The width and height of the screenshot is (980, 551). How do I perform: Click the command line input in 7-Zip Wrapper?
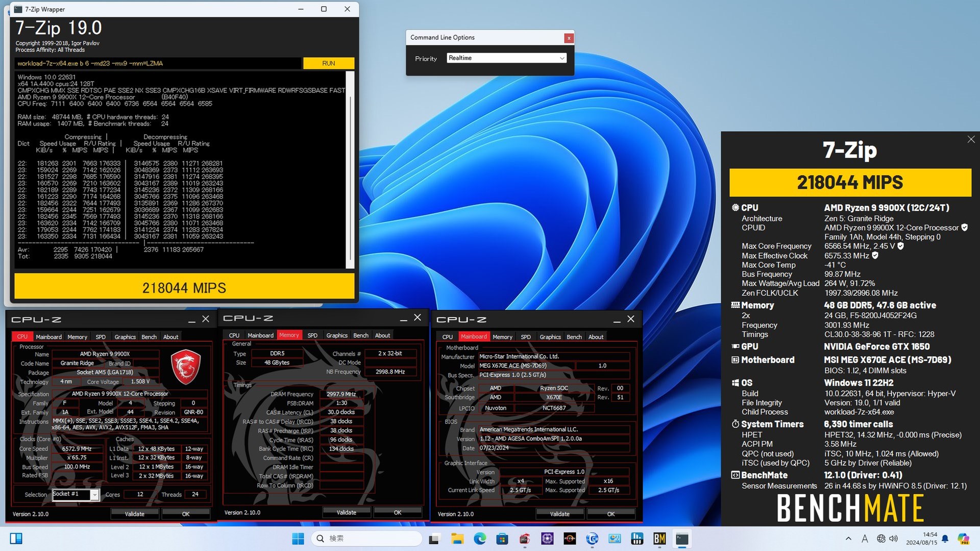158,63
